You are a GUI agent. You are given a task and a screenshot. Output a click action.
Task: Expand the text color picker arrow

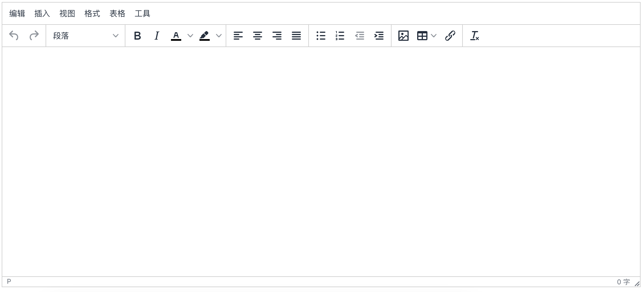(190, 36)
